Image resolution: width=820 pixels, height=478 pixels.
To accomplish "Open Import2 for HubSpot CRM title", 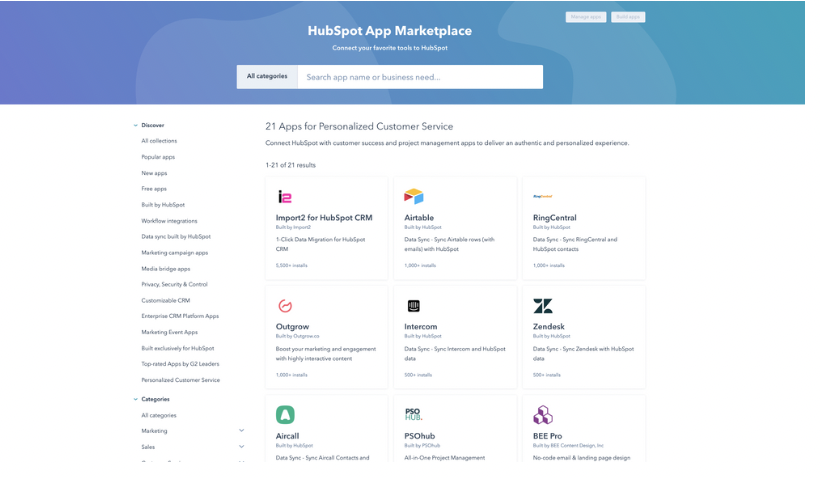I will [324, 218].
